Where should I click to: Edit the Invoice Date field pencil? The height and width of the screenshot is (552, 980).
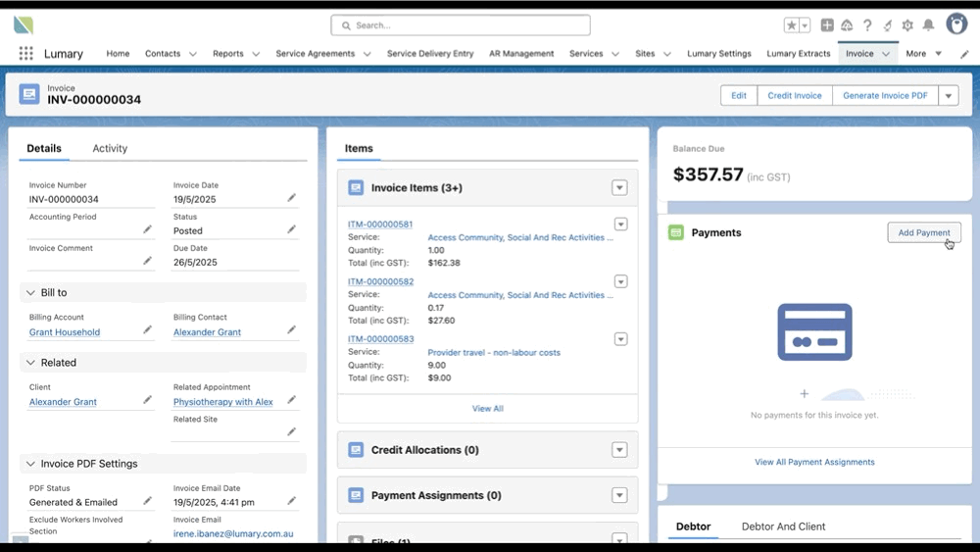[291, 197]
